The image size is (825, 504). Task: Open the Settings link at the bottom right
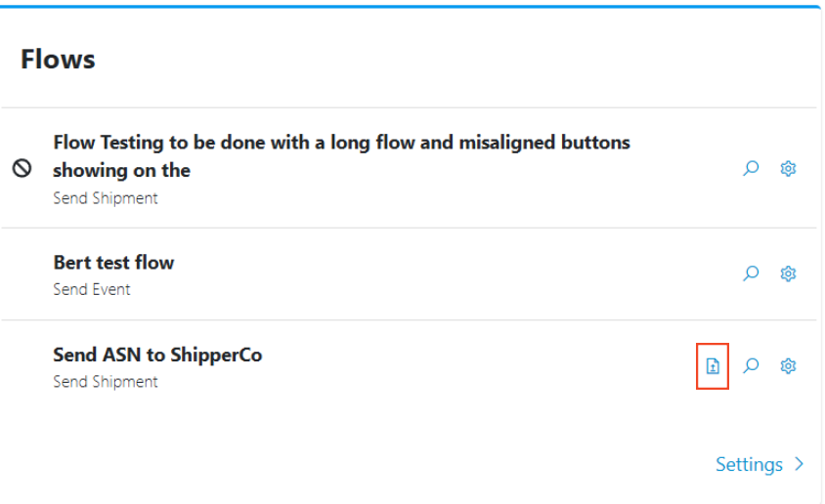coord(749,464)
